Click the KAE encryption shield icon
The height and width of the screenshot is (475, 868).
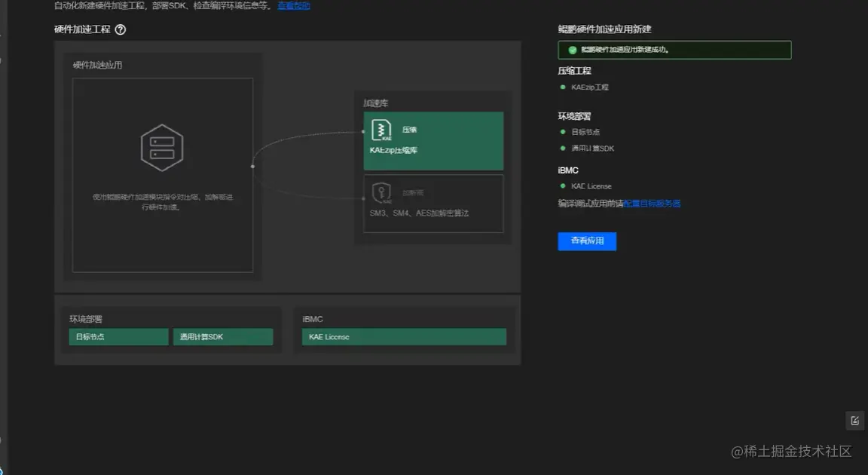pyautogui.click(x=381, y=193)
